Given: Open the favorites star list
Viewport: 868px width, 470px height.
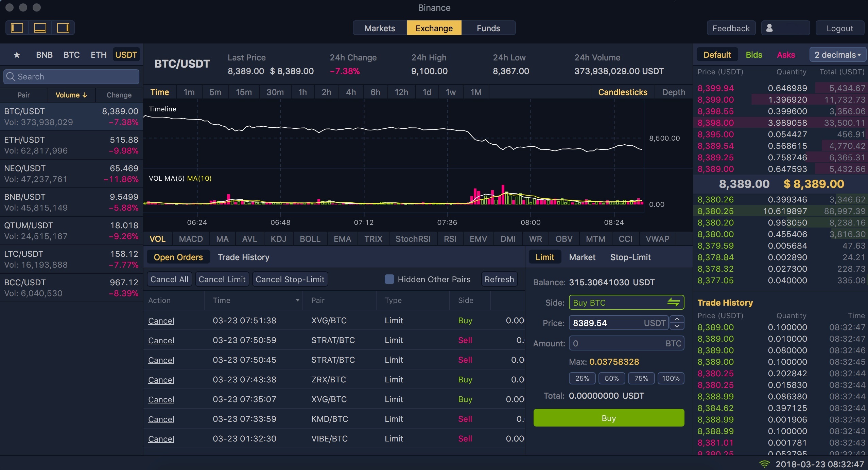Looking at the screenshot, I should point(17,55).
